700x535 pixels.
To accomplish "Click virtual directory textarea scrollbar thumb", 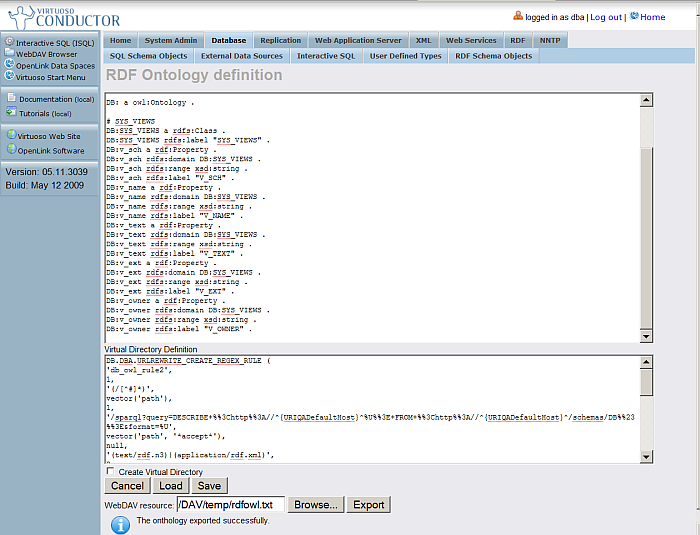I will point(646,382).
